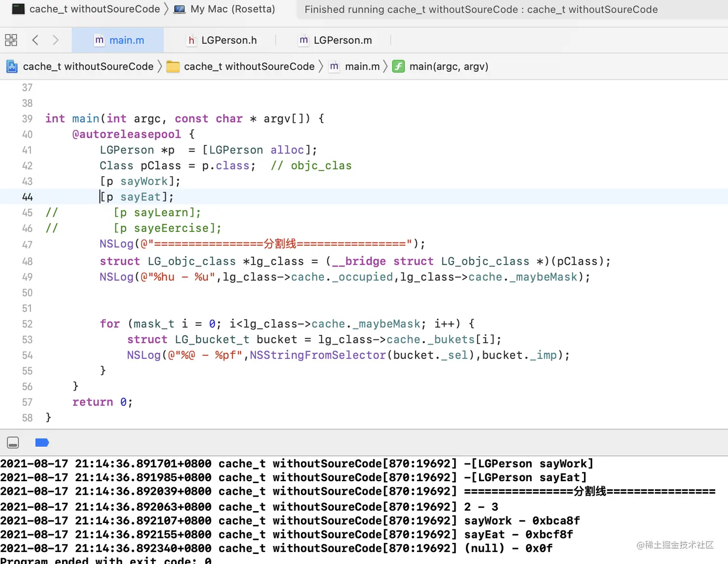Click the '@autoreleasepool' keyword

click(127, 134)
